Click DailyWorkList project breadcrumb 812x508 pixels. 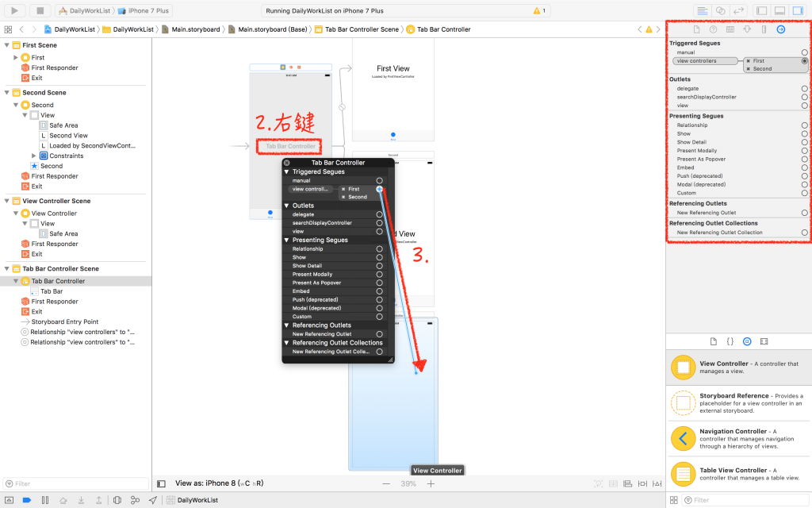point(70,29)
